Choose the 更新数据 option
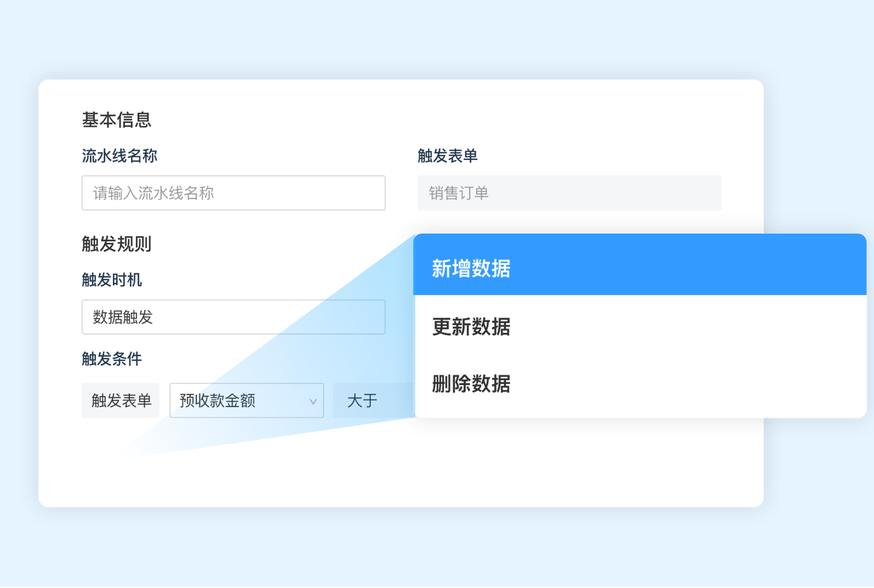874x588 pixels. [471, 327]
